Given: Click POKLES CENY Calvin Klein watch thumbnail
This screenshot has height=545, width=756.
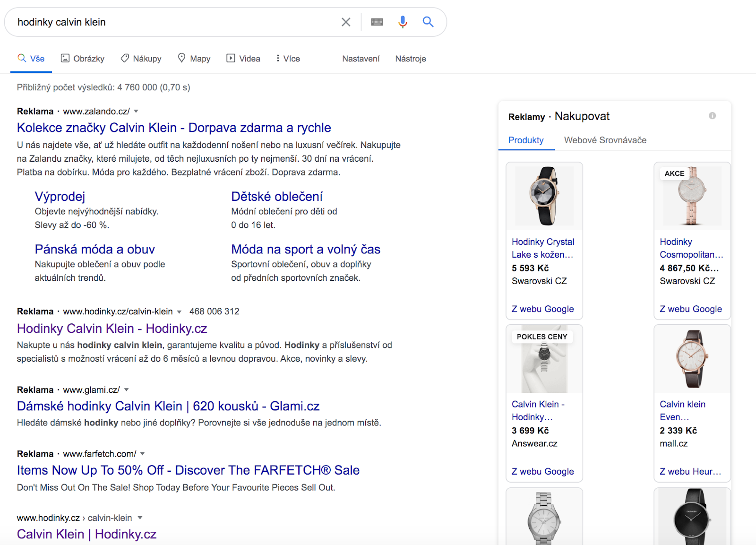Looking at the screenshot, I should 544,359.
